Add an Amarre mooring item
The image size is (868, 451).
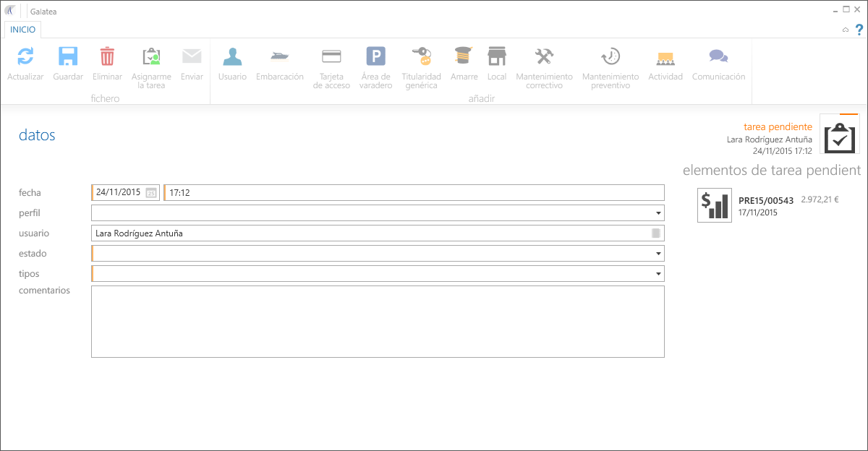click(464, 58)
